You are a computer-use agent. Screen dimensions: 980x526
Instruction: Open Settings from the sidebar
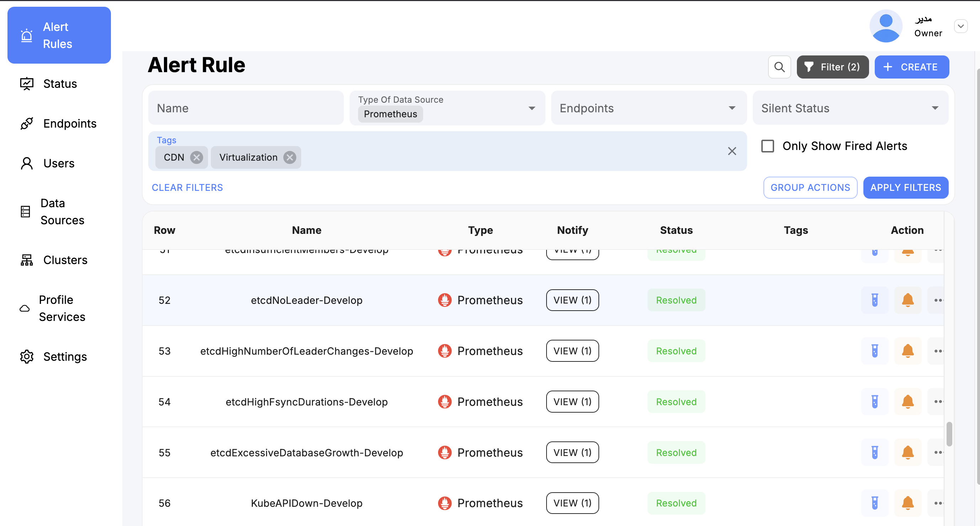click(59, 357)
